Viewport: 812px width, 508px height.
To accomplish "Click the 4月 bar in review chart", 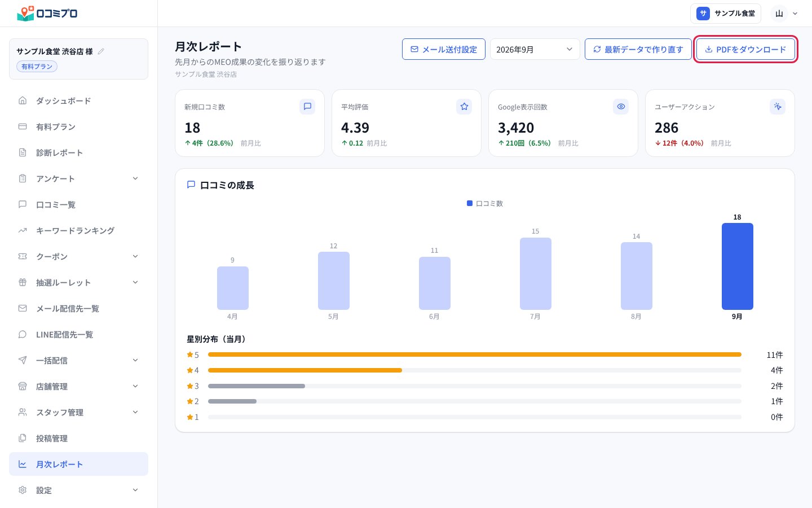I will 232,288.
